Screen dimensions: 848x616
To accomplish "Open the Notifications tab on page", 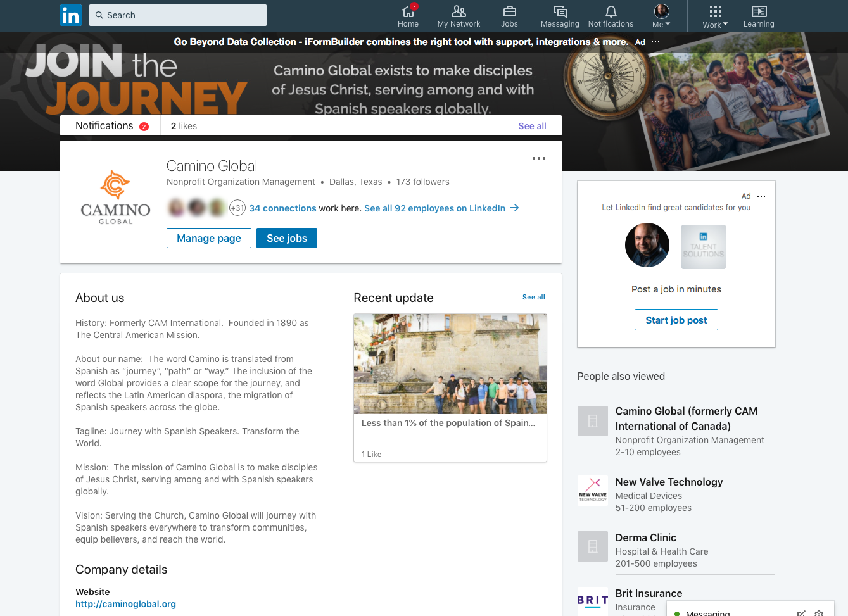I will tap(111, 125).
